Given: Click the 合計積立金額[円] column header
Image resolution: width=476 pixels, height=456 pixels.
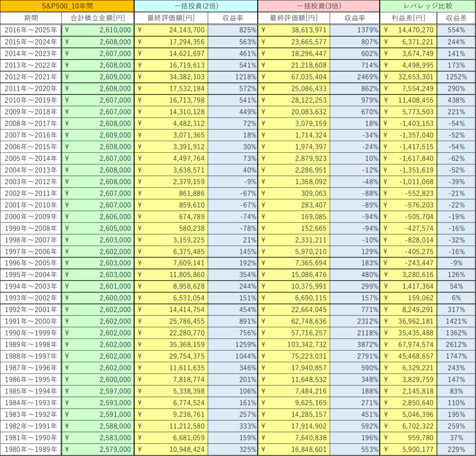Looking at the screenshot, I should coord(98,18).
